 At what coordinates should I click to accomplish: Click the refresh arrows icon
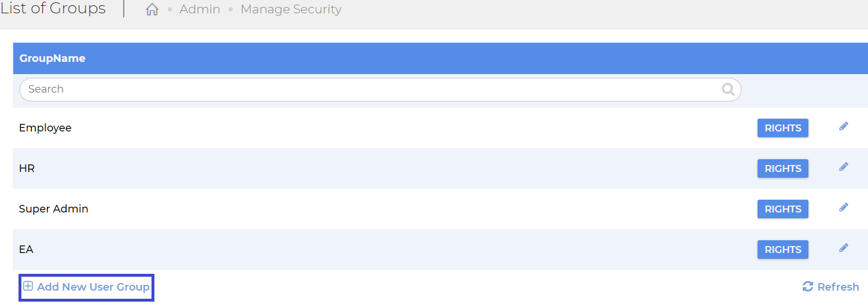(x=808, y=287)
